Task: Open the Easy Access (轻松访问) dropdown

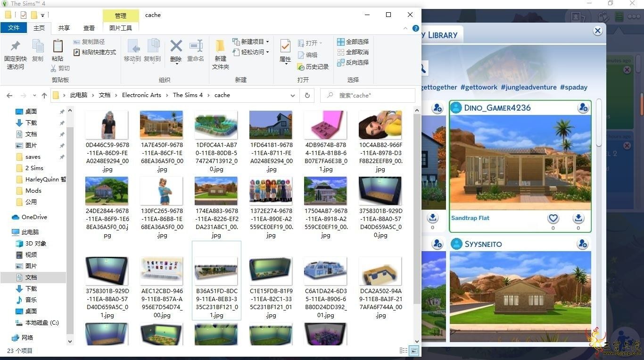Action: [x=251, y=52]
